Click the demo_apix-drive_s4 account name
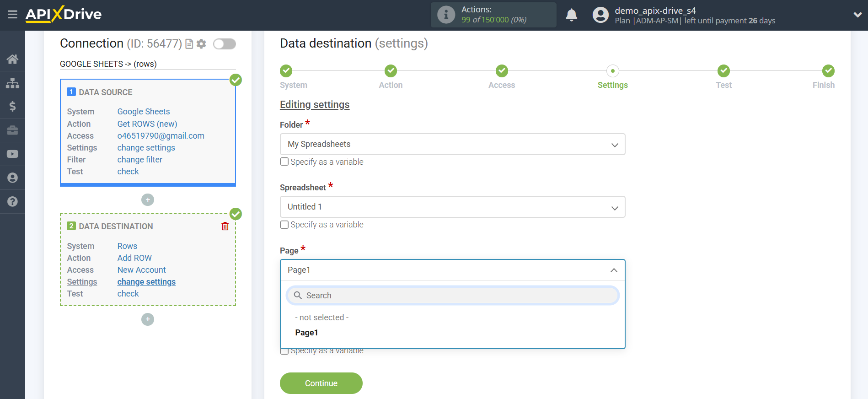This screenshot has width=868, height=399. [x=655, y=11]
